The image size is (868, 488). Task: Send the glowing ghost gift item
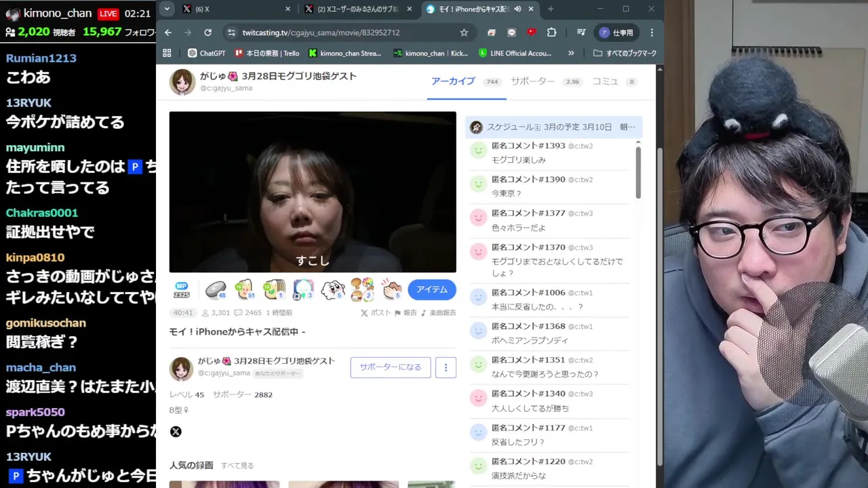pos(303,289)
